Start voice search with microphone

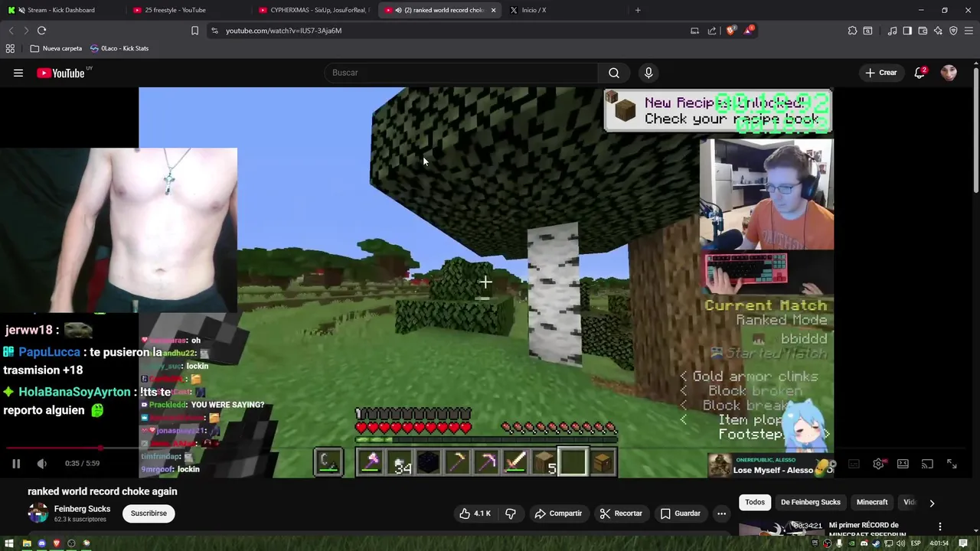(648, 73)
